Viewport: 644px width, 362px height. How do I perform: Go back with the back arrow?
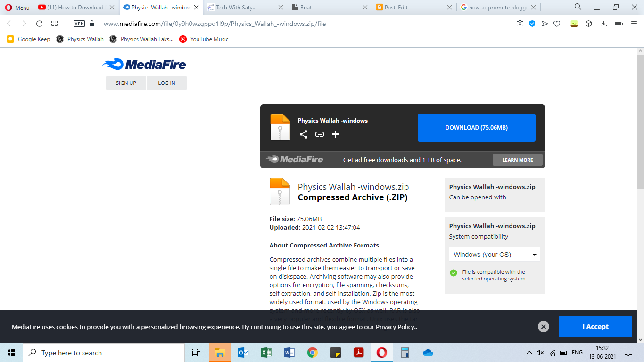pyautogui.click(x=9, y=24)
